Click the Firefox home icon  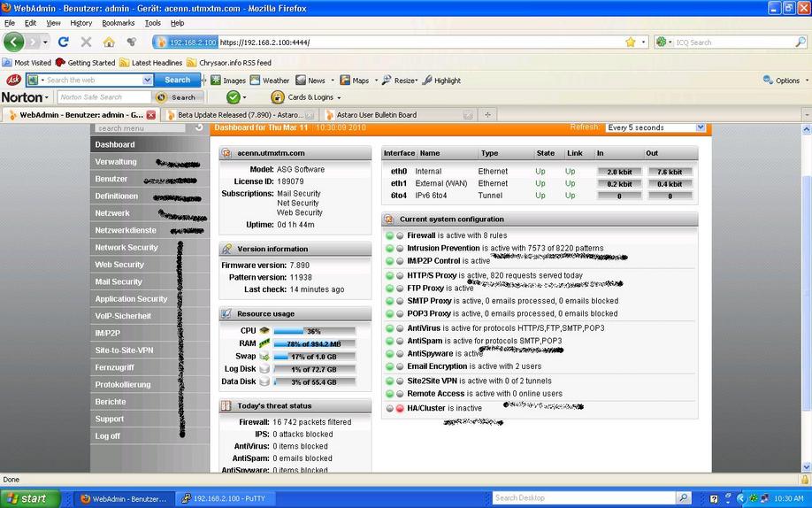(109, 42)
